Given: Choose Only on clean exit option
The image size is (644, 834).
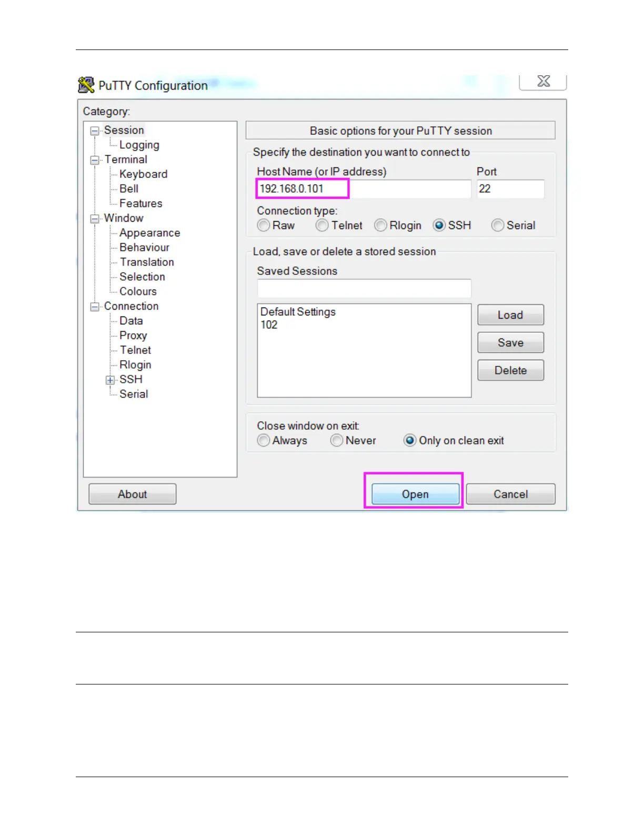Looking at the screenshot, I should (x=410, y=440).
